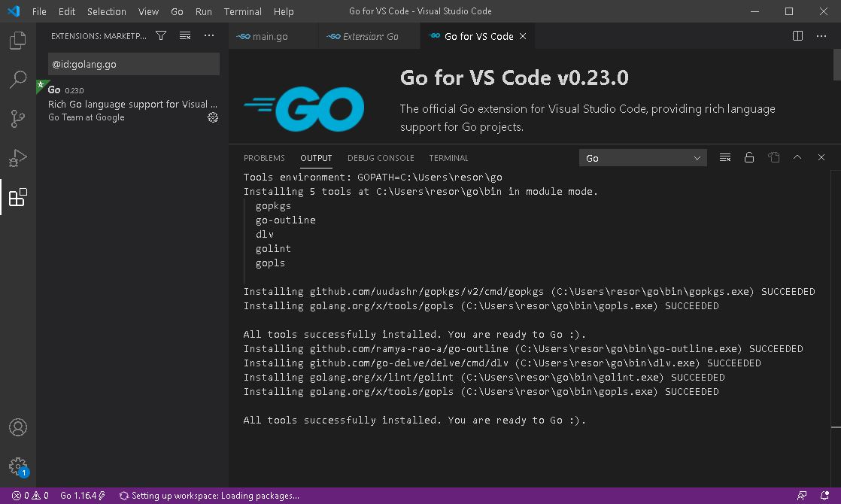
Task: Open the feedback icon in status bar
Action: tap(802, 496)
